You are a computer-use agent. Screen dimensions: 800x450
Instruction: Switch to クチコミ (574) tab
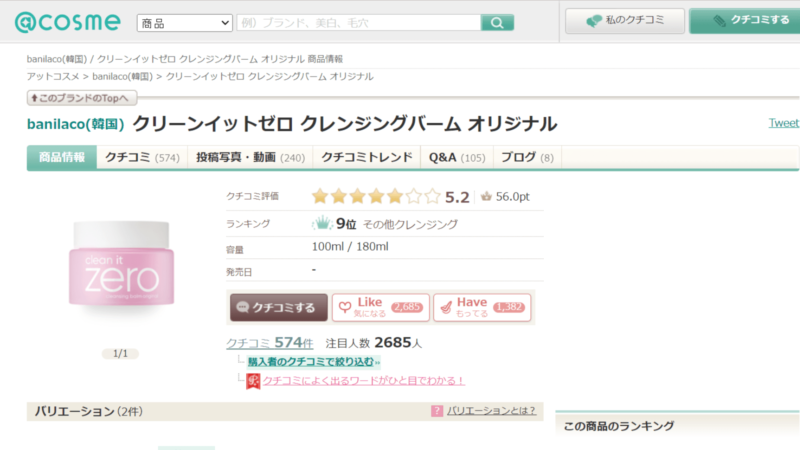[142, 157]
